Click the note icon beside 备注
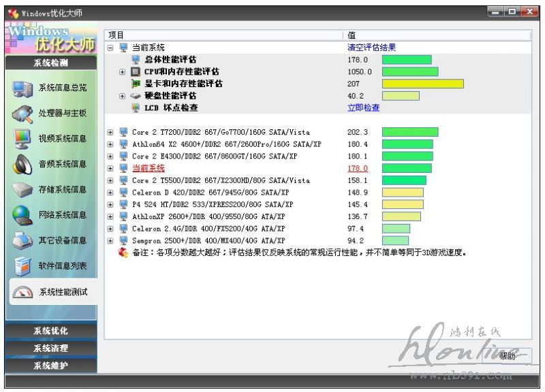Viewport: 545px width, 392px height. (x=123, y=252)
